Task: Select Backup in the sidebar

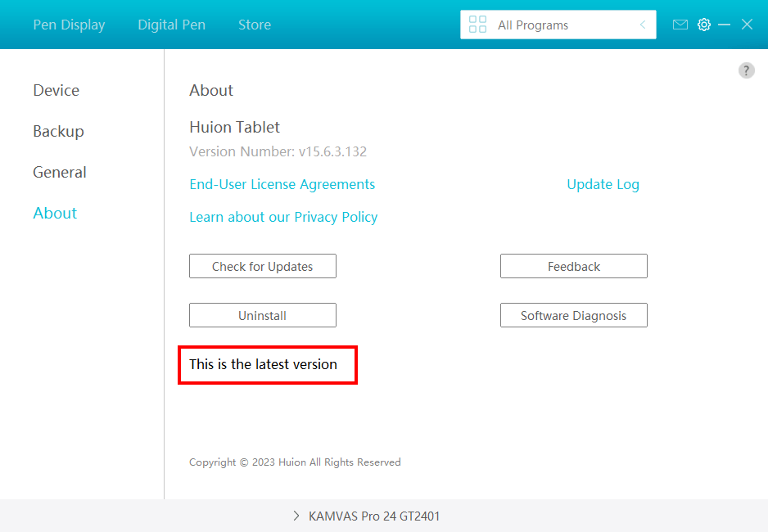Action: [x=58, y=131]
